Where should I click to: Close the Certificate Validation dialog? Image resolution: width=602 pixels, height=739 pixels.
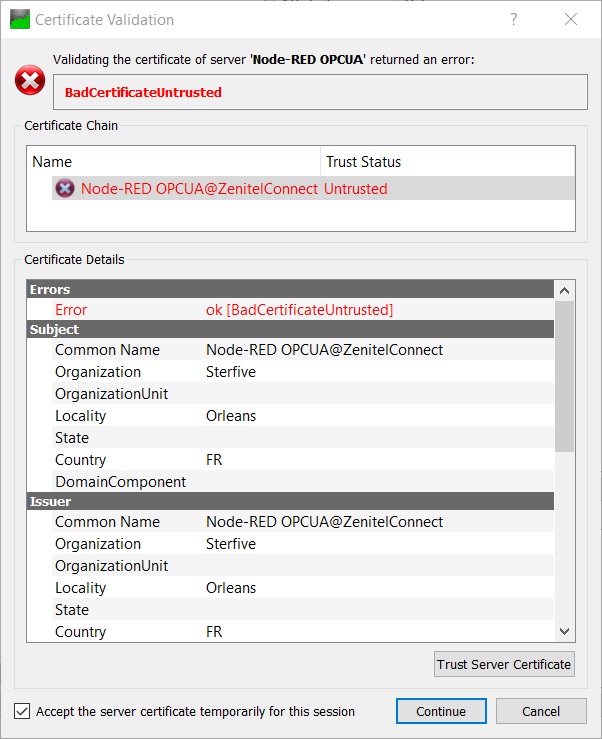point(571,19)
